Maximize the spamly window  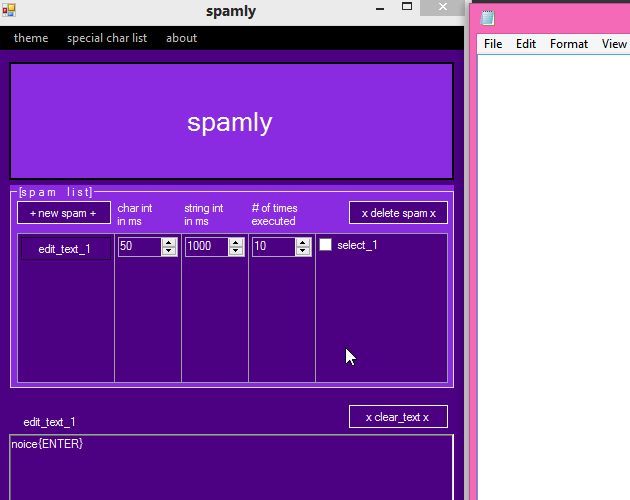click(407, 7)
